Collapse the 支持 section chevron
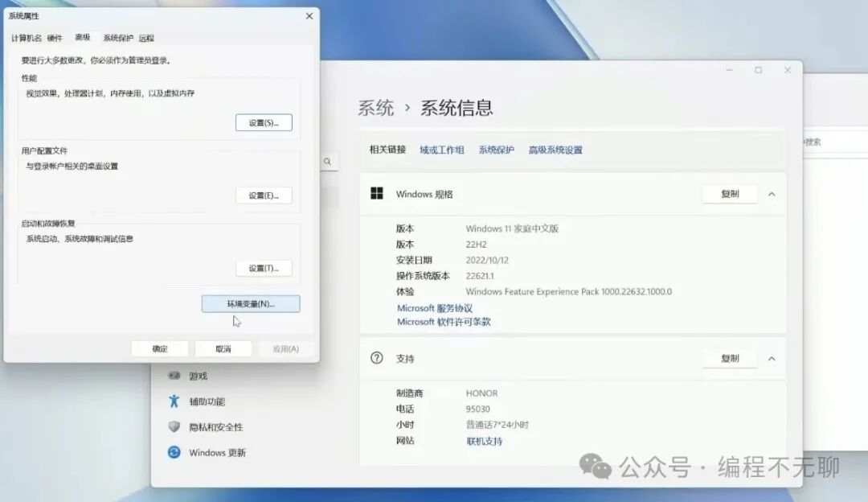 point(772,359)
